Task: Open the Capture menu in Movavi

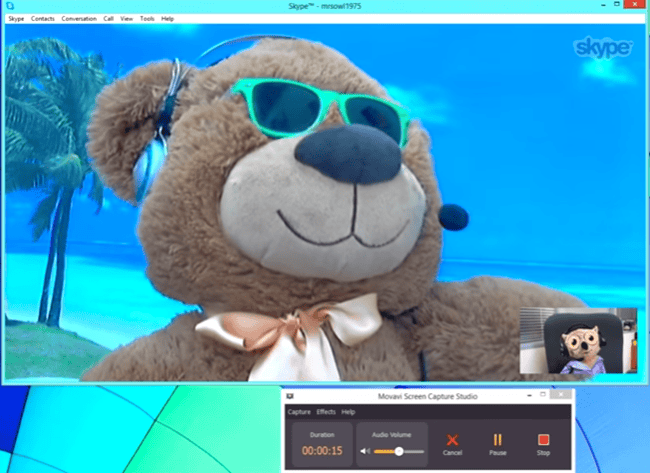Action: point(299,412)
